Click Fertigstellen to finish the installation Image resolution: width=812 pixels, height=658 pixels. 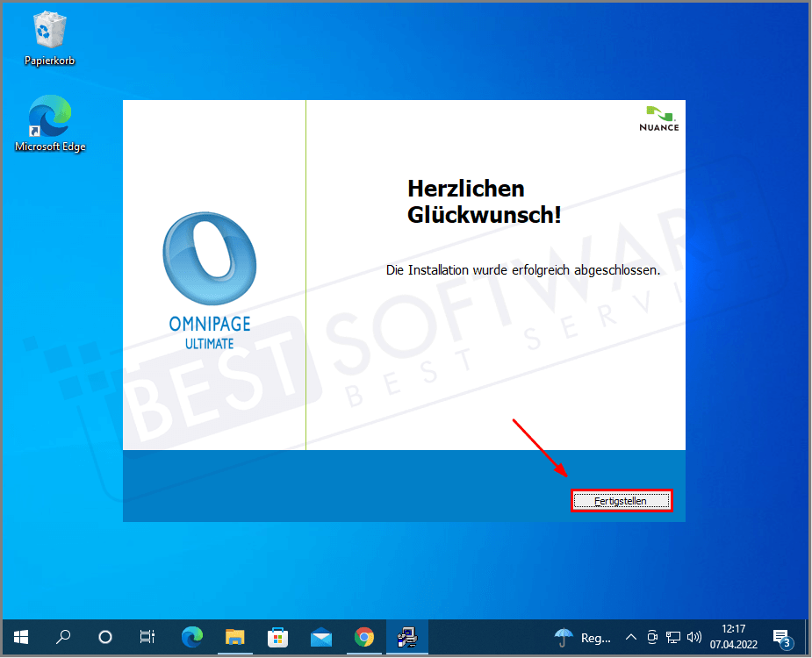coord(621,500)
